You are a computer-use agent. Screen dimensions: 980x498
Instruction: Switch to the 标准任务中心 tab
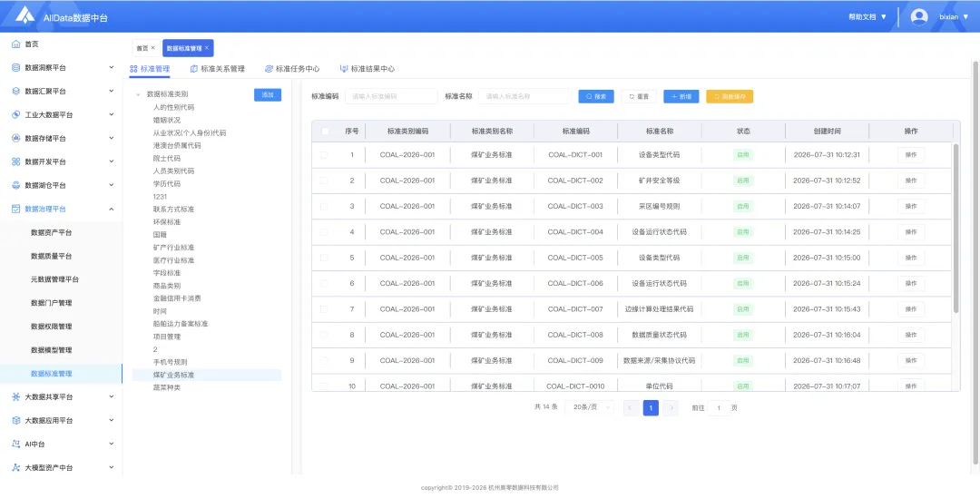click(292, 69)
